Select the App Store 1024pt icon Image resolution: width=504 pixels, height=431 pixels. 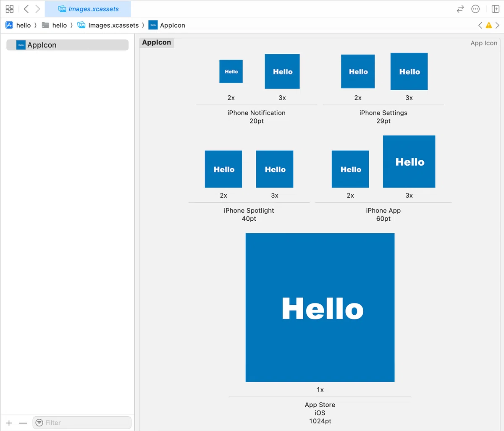pyautogui.click(x=320, y=308)
